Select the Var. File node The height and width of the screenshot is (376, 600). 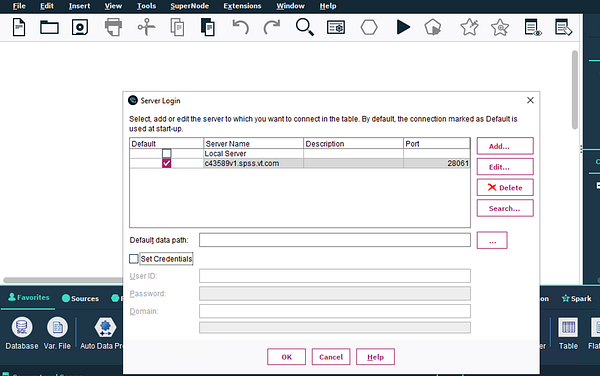click(x=57, y=333)
